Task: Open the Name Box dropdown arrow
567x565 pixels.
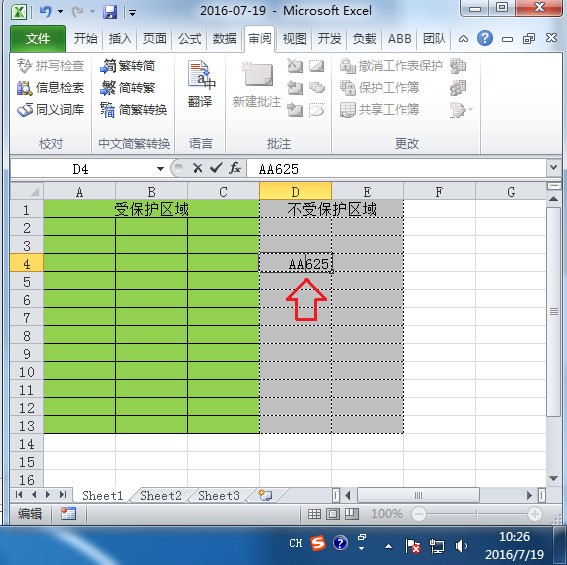Action: tap(160, 169)
